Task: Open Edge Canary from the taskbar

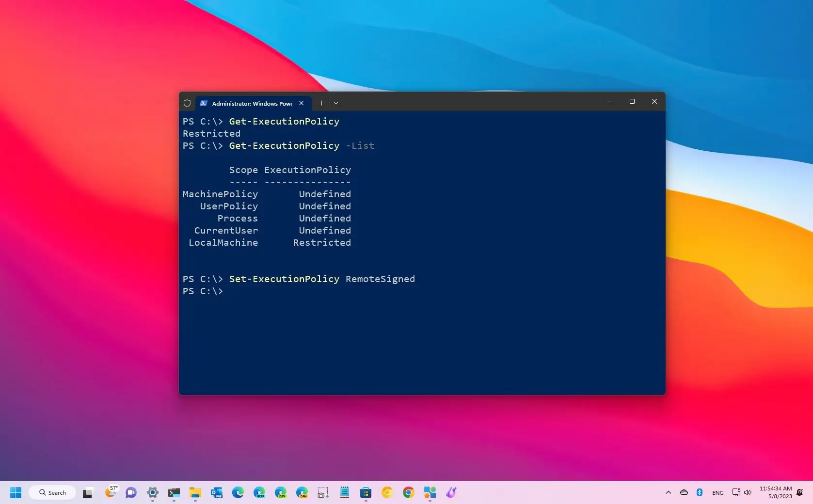Action: pos(301,492)
